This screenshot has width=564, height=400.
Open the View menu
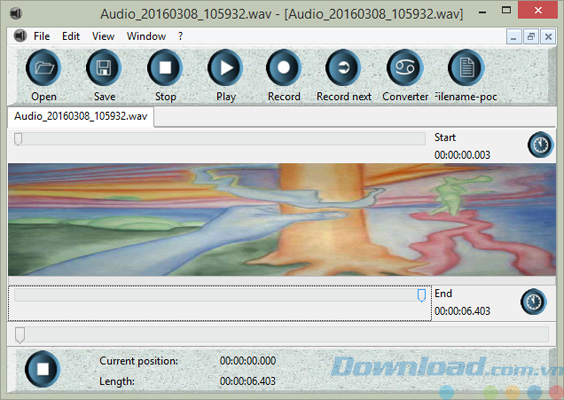[103, 36]
